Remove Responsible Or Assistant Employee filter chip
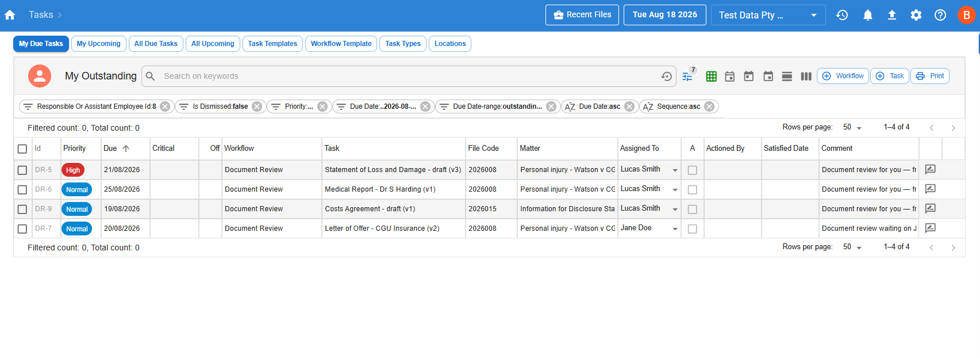The image size is (980, 358). [x=165, y=106]
